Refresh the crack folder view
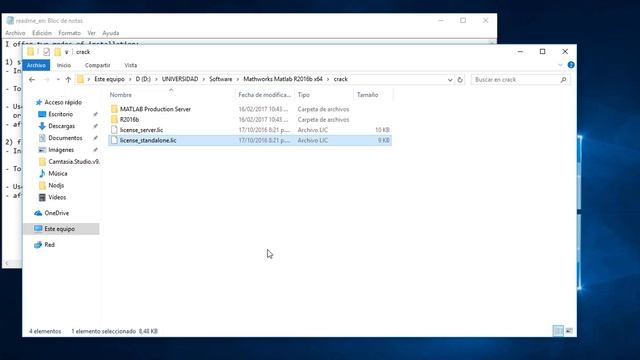640x360 pixels. coord(460,80)
